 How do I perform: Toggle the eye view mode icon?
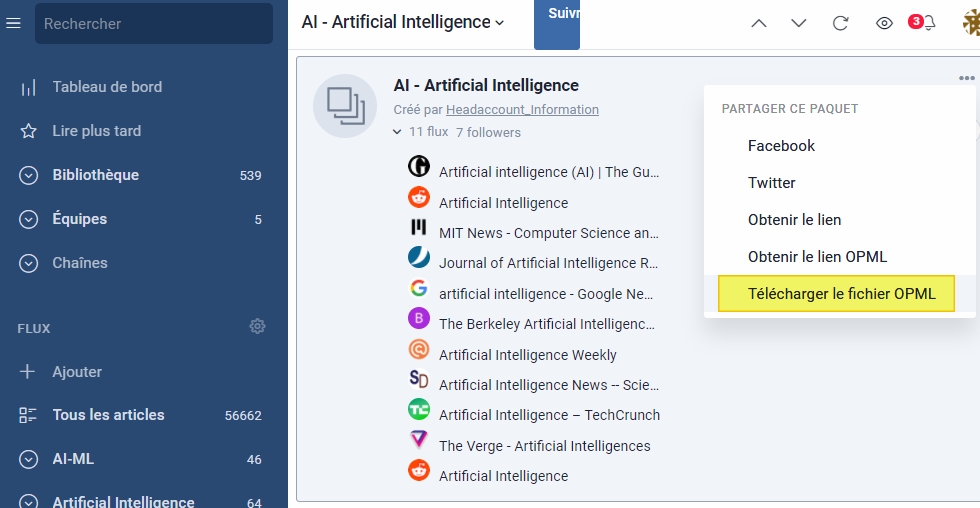point(884,23)
